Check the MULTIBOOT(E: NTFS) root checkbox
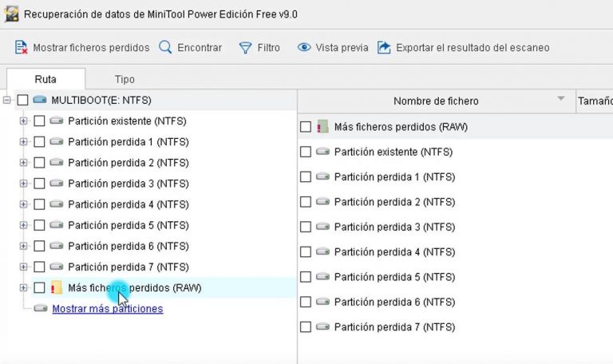 (x=22, y=100)
